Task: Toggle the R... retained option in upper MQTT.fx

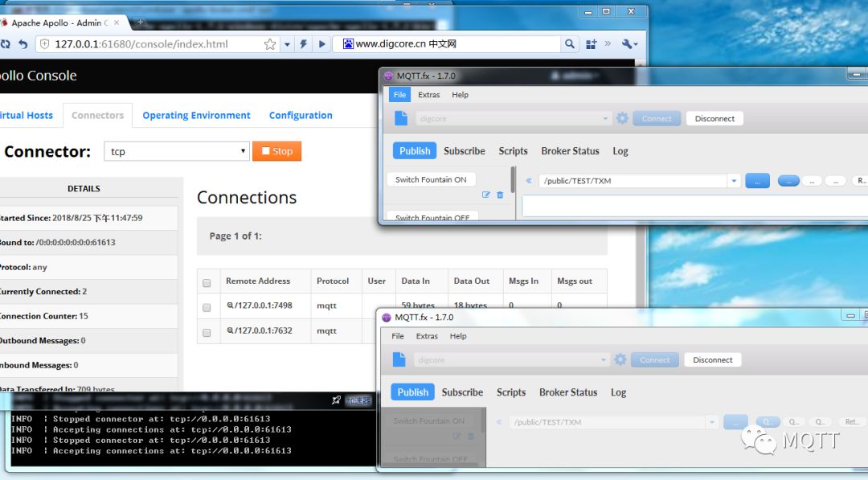Action: point(860,180)
